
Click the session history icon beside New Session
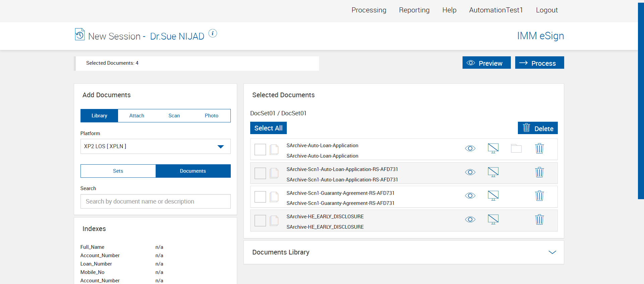tap(79, 35)
